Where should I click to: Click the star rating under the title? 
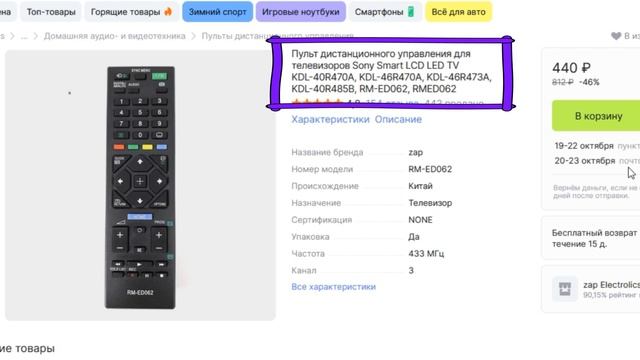pos(317,103)
